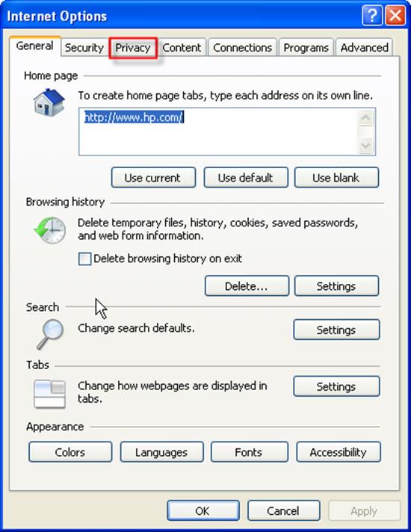Enable Delete browsing history on exit
The image size is (411, 532).
84,259
